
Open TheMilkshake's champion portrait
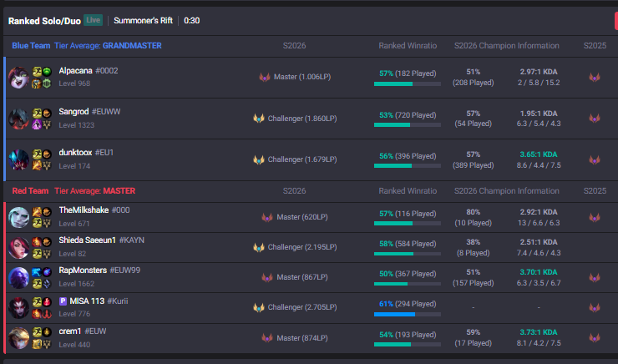click(x=18, y=217)
